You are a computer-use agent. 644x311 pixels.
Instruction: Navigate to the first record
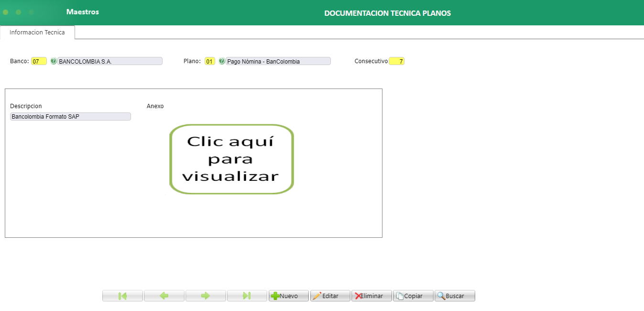(x=122, y=295)
